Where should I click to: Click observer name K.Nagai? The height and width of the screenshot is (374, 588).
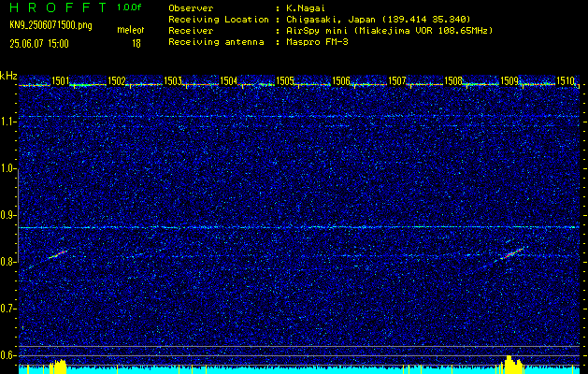tap(304, 7)
